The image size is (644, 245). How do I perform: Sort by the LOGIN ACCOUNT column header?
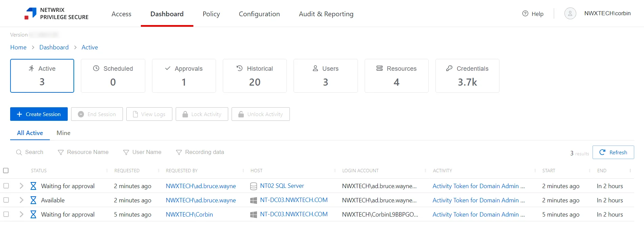point(360,171)
